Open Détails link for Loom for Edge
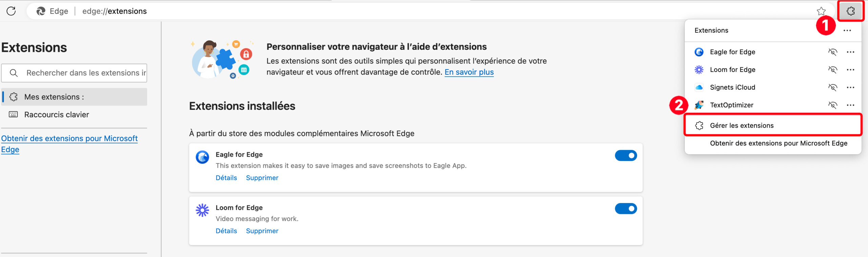Viewport: 868px width, 257px height. pyautogui.click(x=226, y=231)
